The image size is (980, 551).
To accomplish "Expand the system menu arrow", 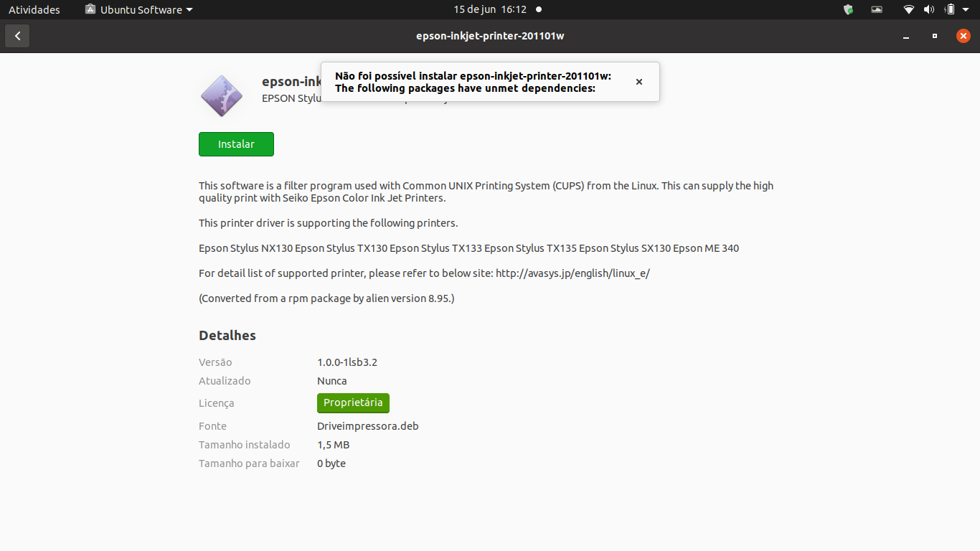I will pyautogui.click(x=966, y=10).
